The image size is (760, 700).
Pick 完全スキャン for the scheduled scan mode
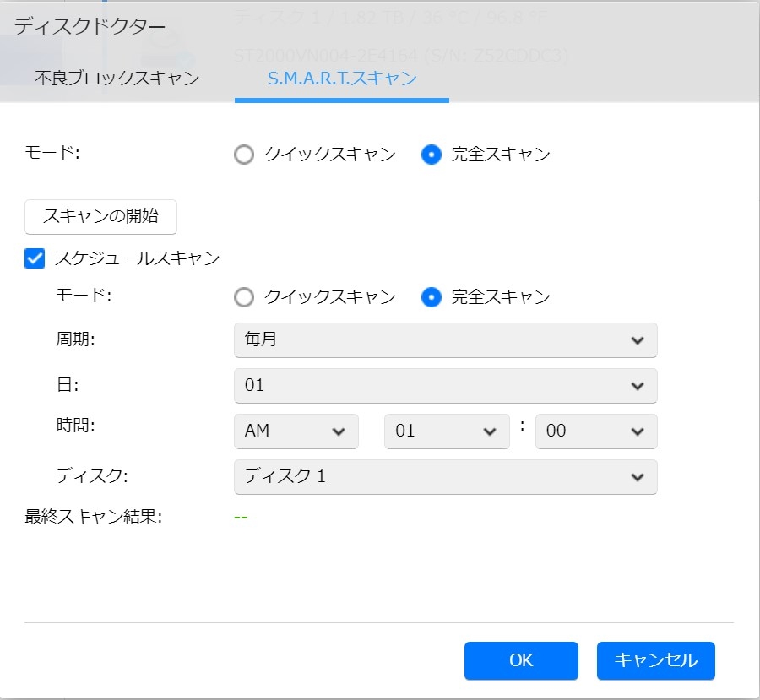pos(432,297)
